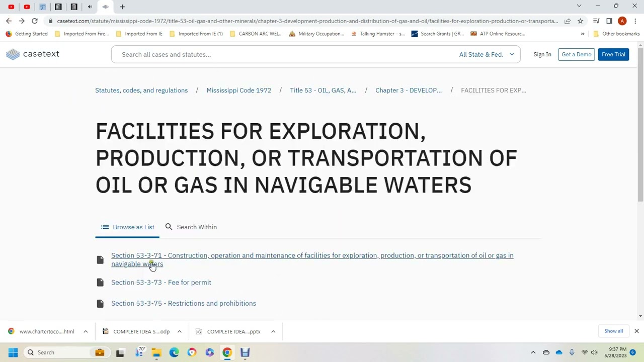Reload the casetext page
644x362 pixels.
(35, 21)
